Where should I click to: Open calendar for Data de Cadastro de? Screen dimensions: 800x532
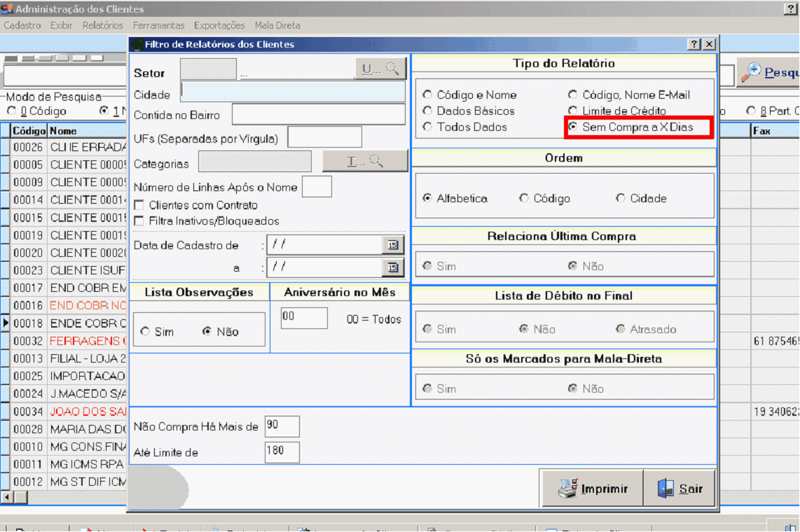[x=392, y=244]
